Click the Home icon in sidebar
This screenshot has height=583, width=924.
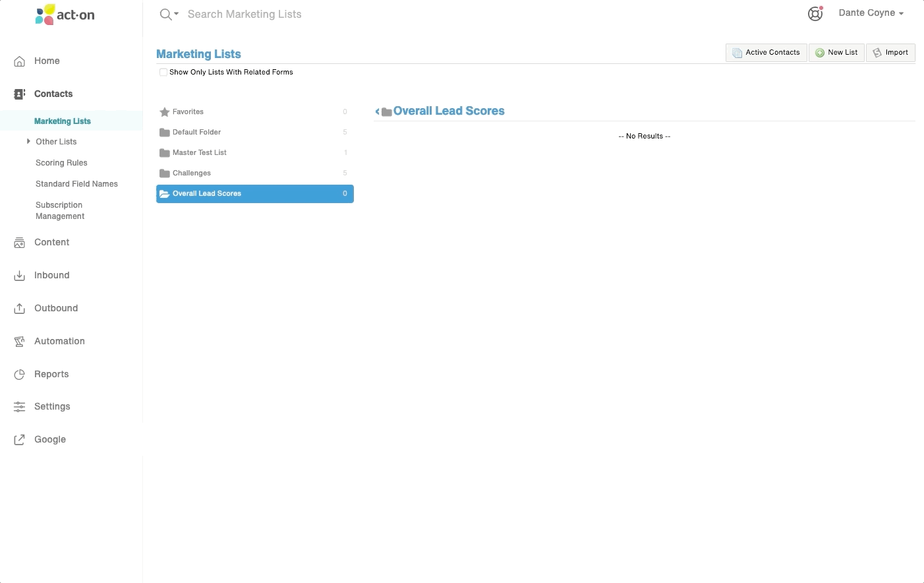20,61
